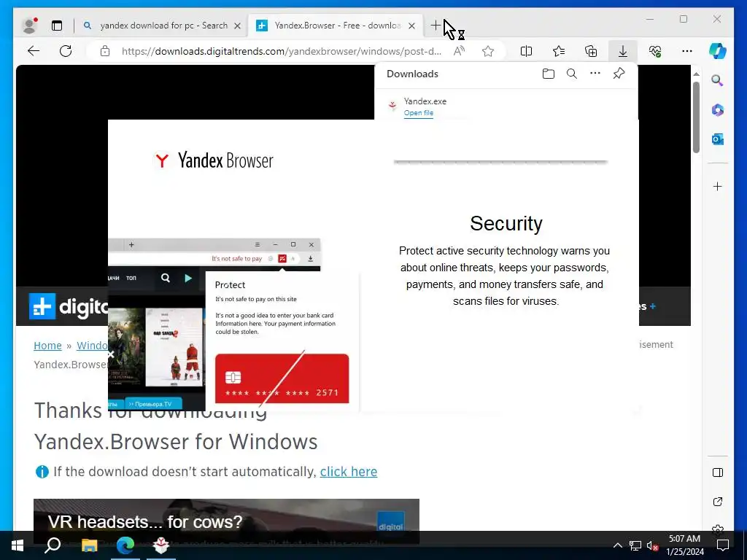747x560 pixels.
Task: Go back to previous page
Action: click(x=34, y=51)
